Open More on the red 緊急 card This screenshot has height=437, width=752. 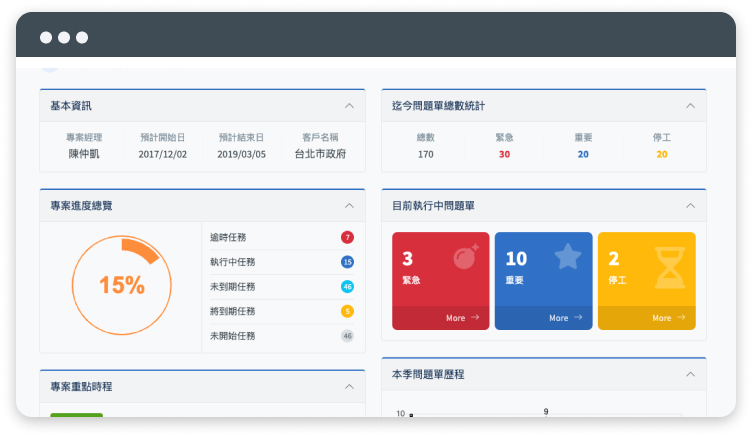coord(462,318)
